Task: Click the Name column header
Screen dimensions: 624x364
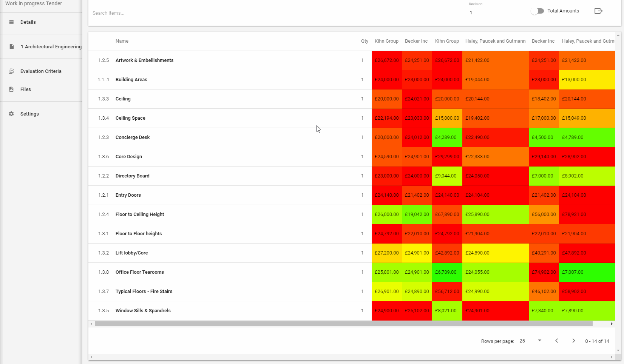Action: [122, 41]
